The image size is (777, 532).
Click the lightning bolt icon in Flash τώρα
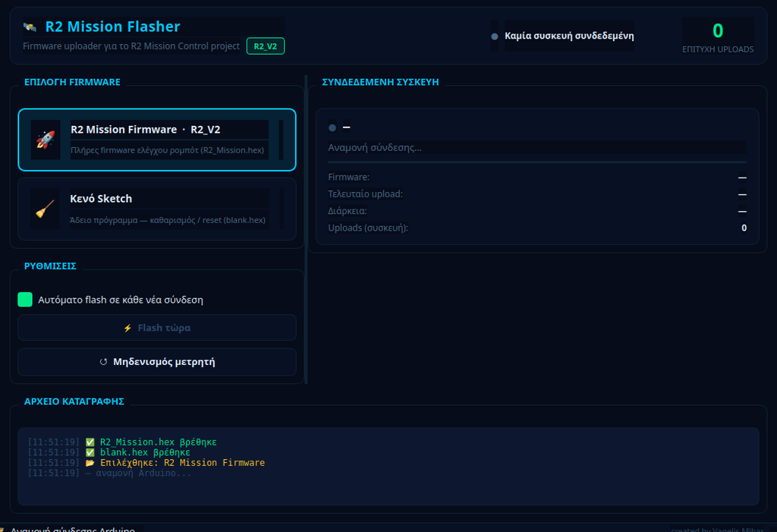[127, 328]
